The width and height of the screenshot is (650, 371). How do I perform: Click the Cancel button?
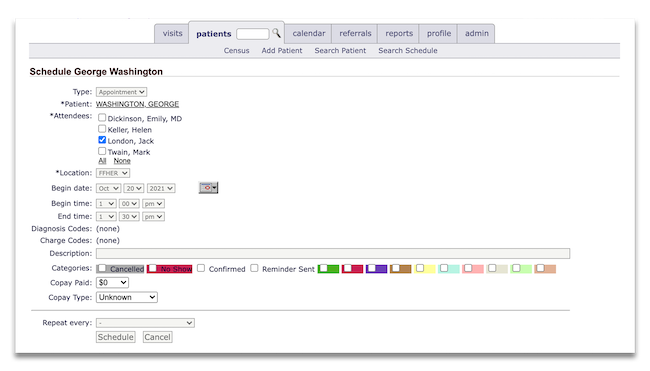(x=157, y=337)
